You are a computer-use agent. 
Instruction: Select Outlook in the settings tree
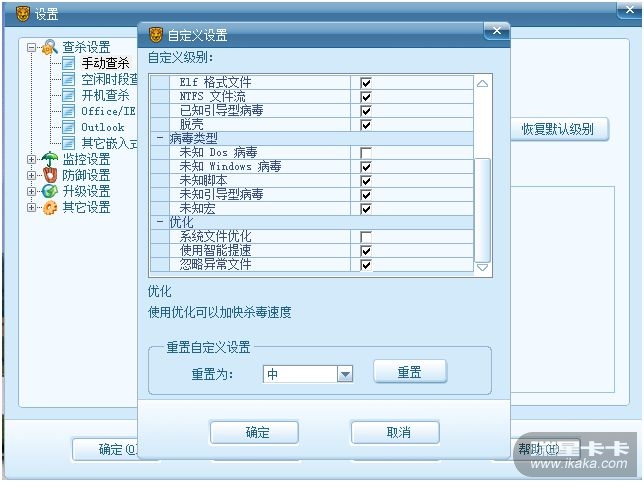coord(103,127)
